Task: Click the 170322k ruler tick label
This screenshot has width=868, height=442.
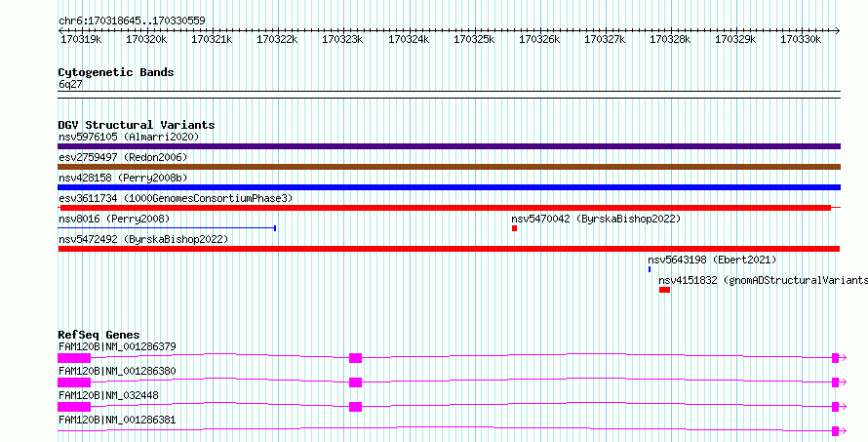Action: coord(277,39)
